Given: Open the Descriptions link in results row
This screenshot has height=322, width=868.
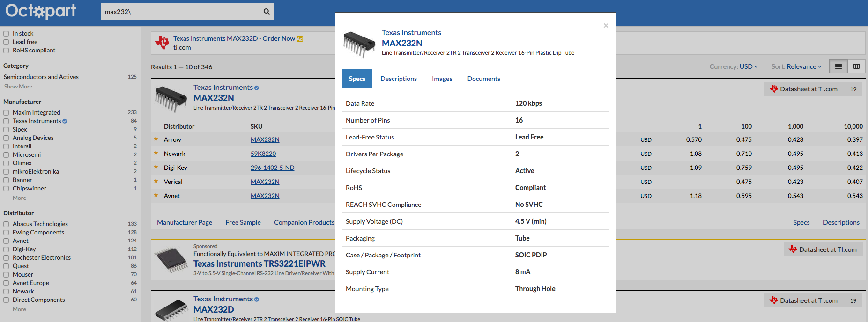Looking at the screenshot, I should 841,222.
